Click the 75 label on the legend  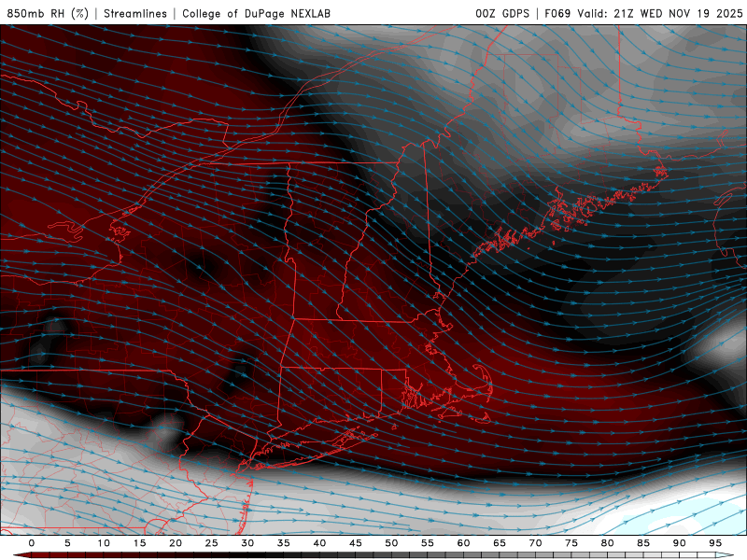[x=571, y=543]
